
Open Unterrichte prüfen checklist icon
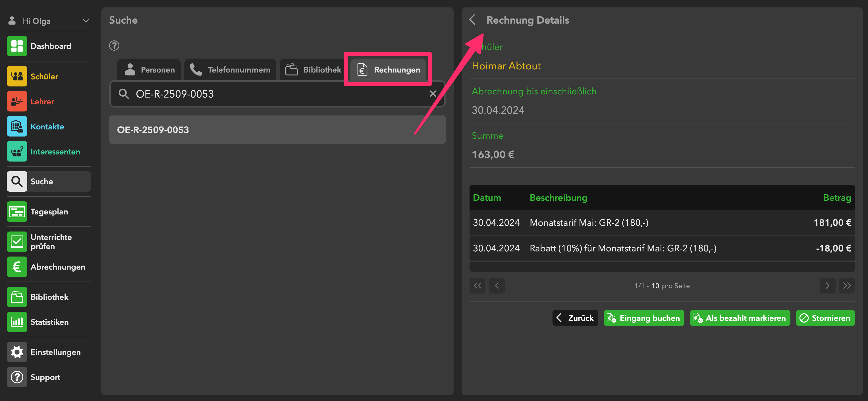17,242
